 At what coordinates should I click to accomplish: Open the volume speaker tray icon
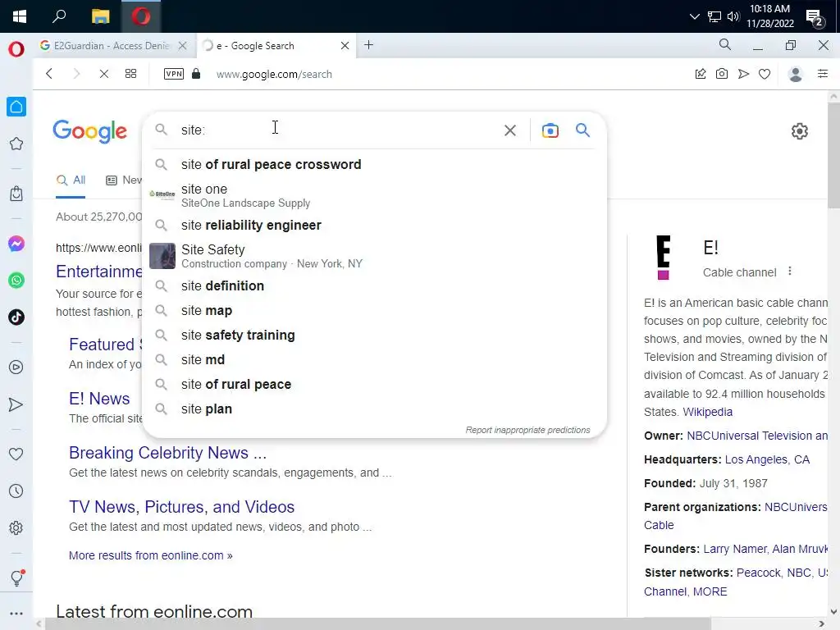[x=733, y=16]
